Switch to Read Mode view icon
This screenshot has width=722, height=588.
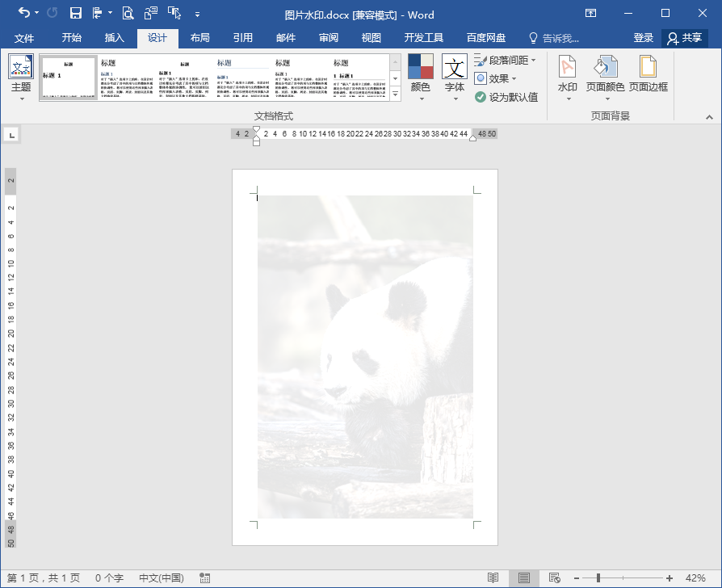click(493, 577)
